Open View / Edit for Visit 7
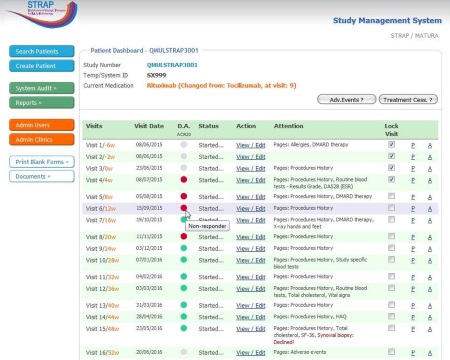Viewport: 450px width, 360px height. (251, 220)
